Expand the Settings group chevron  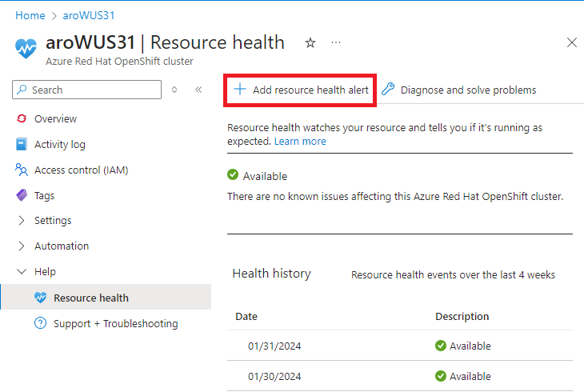pyautogui.click(x=22, y=221)
